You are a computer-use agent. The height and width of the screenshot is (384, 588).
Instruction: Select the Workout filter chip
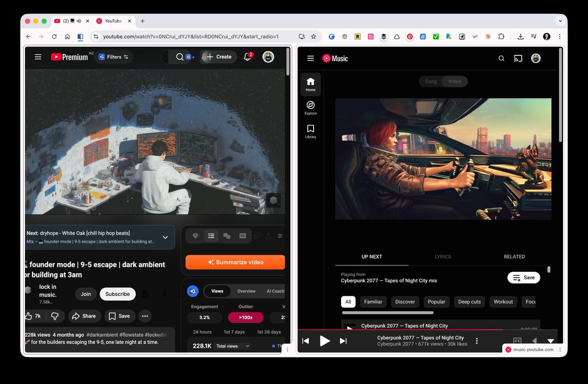click(503, 302)
